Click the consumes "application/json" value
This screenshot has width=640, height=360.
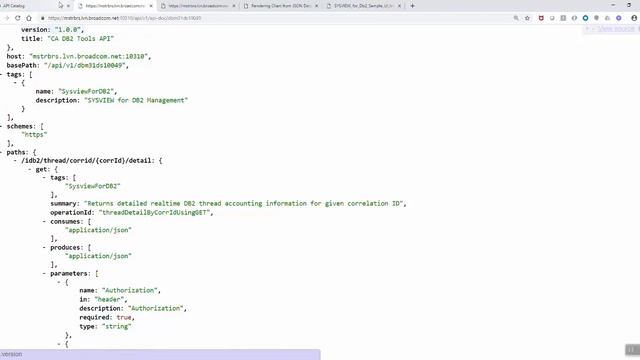point(98,230)
